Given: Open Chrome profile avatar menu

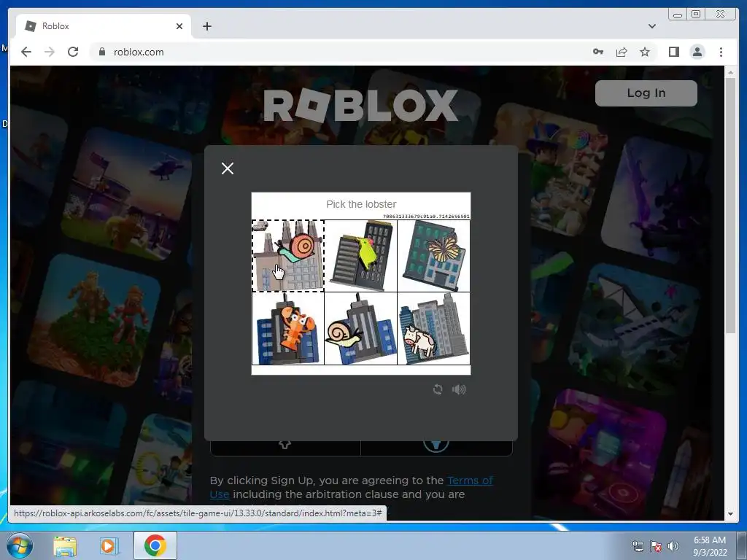Looking at the screenshot, I should [x=697, y=52].
